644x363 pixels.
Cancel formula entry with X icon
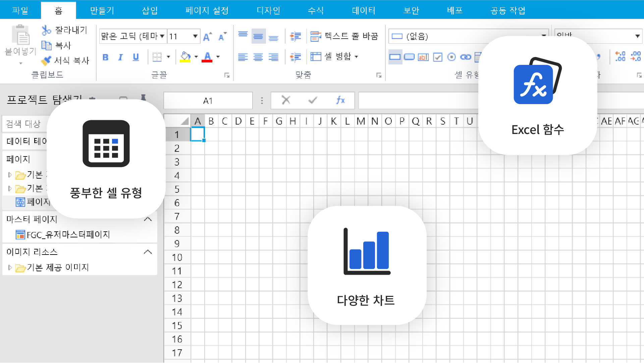[x=286, y=100]
